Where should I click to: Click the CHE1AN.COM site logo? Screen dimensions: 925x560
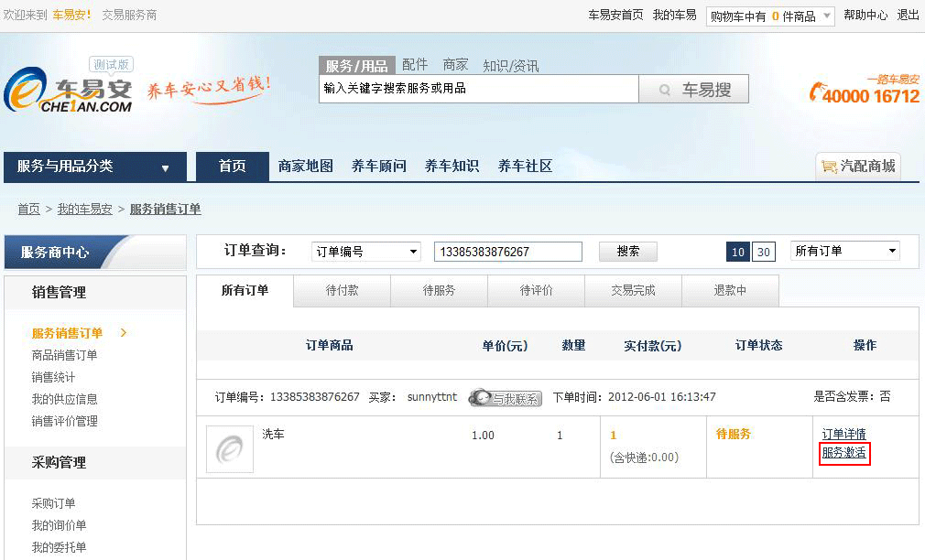[x=68, y=90]
